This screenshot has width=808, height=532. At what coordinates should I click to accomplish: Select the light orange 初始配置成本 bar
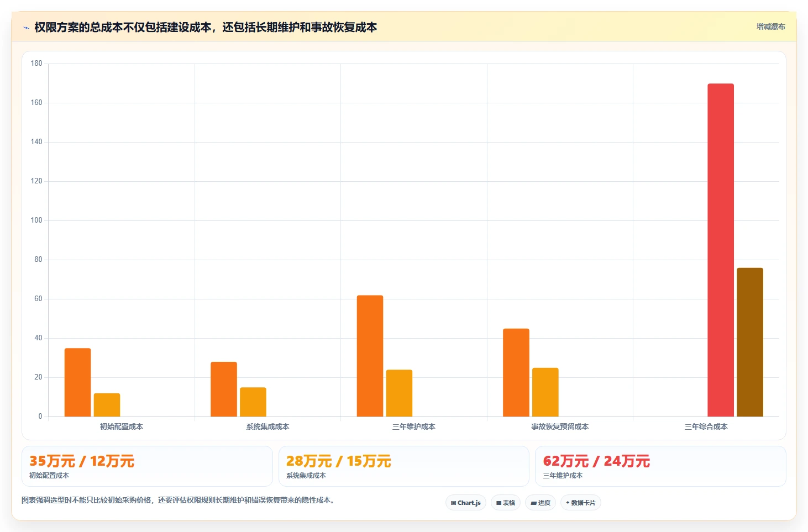click(107, 405)
